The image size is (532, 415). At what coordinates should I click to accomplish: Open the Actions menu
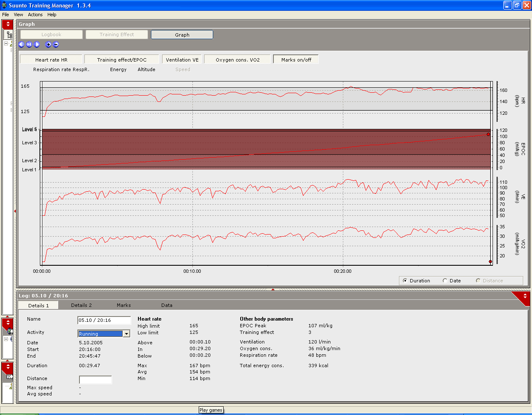tap(35, 15)
